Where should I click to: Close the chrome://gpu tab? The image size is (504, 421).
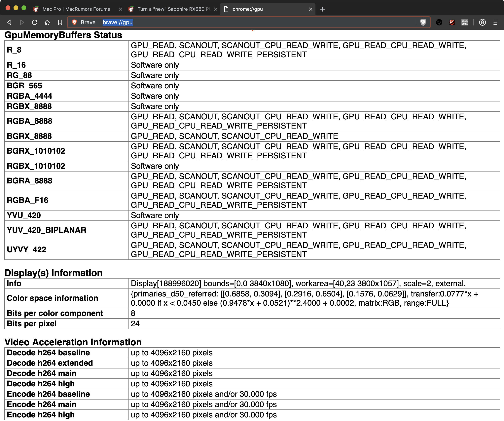pyautogui.click(x=310, y=9)
